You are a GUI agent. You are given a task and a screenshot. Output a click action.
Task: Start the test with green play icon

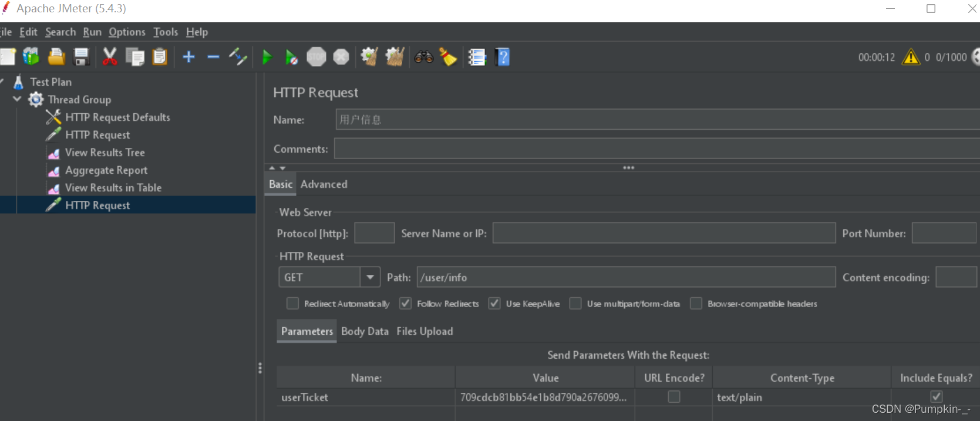267,57
